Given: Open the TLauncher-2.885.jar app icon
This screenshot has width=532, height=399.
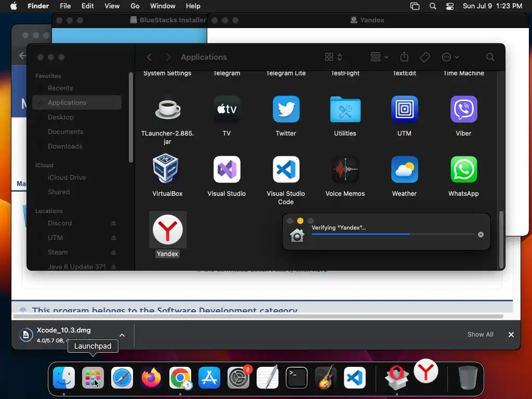Looking at the screenshot, I should point(168,109).
